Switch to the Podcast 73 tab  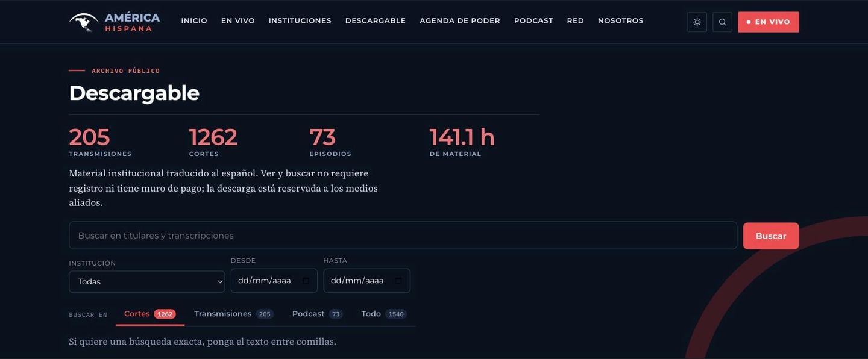point(318,314)
